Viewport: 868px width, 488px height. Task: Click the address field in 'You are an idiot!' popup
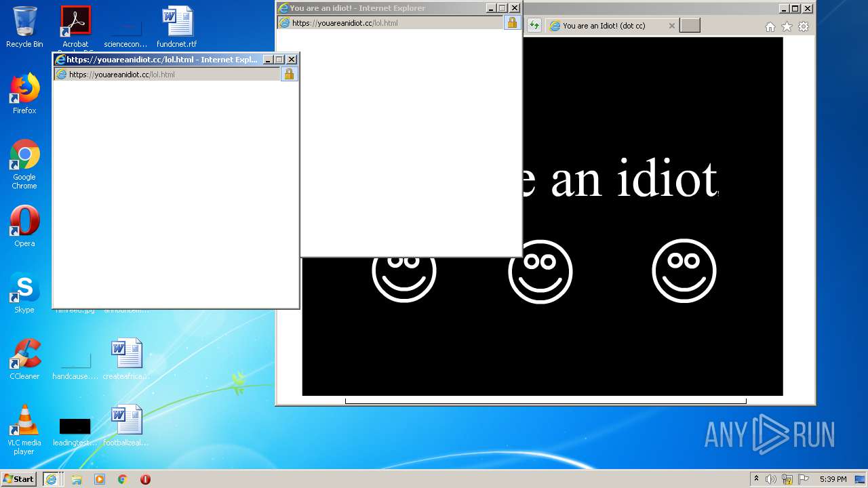pos(390,23)
